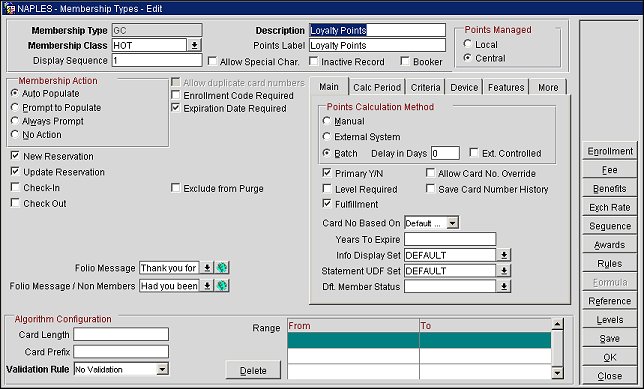Uncheck New Reservation checkbox
Image resolution: width=644 pixels, height=389 pixels.
click(x=15, y=156)
